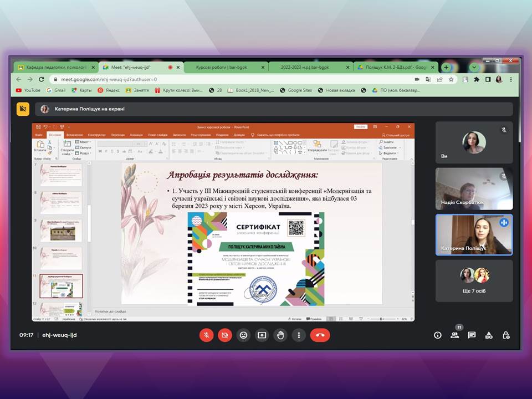Expand the Макет layout dropdown
Viewport: 532px width, 399px height.
[83, 142]
